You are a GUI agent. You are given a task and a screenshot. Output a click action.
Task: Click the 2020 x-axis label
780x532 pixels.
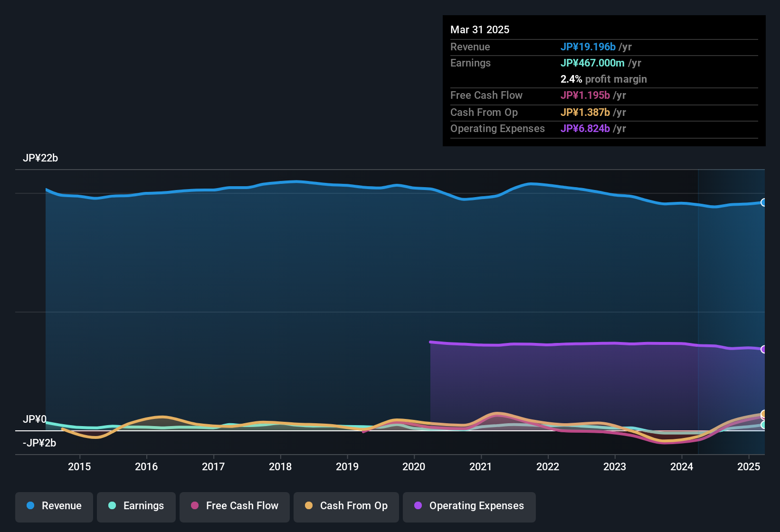coord(414,466)
